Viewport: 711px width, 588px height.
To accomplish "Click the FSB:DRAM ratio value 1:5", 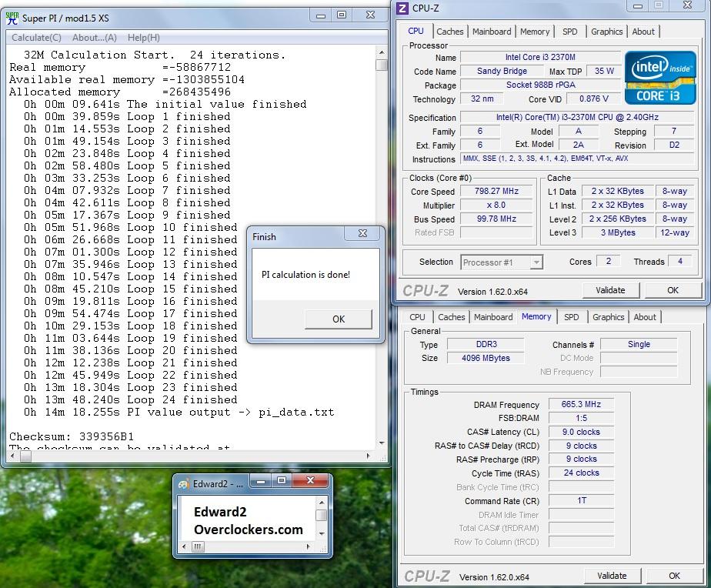I will coord(581,418).
